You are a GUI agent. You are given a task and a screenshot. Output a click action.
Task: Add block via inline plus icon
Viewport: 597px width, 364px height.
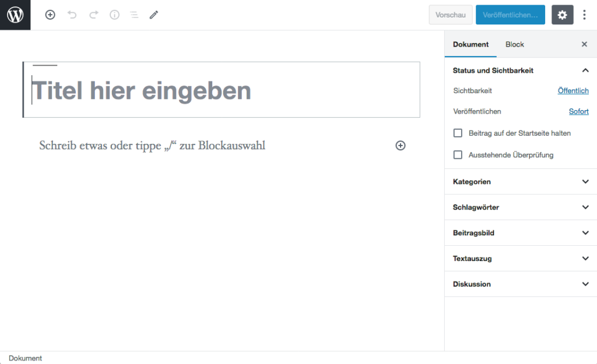pos(401,145)
